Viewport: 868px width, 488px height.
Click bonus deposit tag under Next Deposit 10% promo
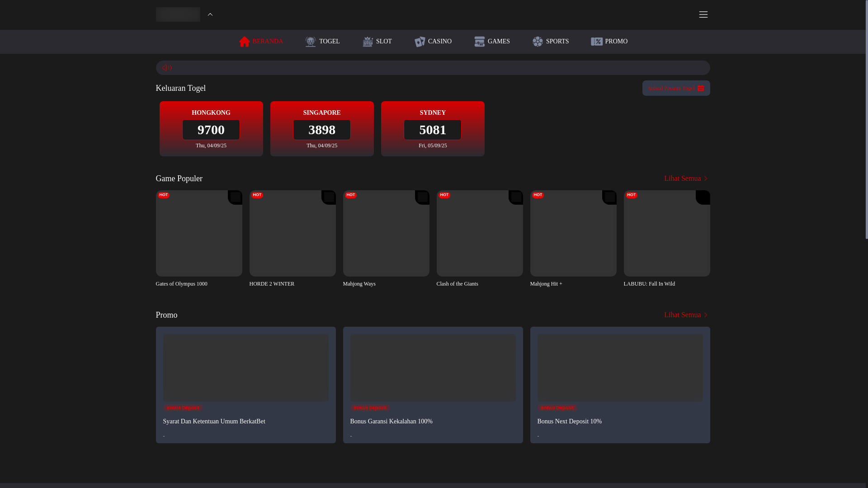pyautogui.click(x=557, y=408)
